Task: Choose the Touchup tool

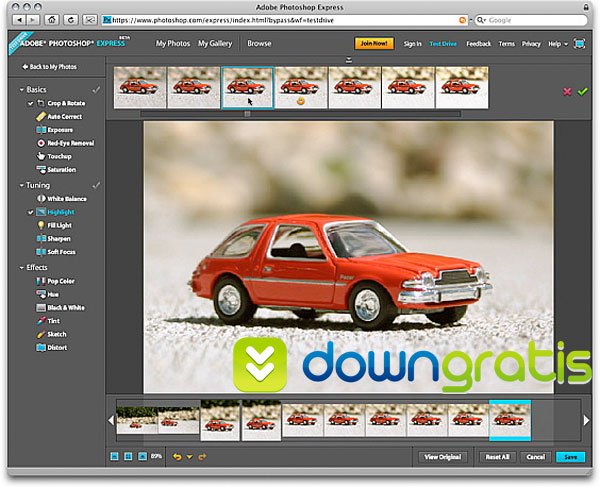Action: click(x=60, y=156)
